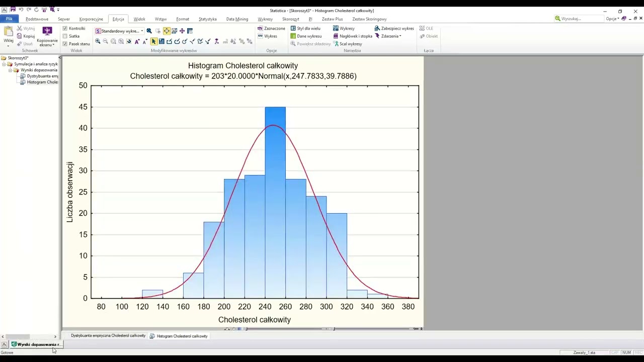Open Wykres options in Opcje group

pyautogui.click(x=267, y=36)
